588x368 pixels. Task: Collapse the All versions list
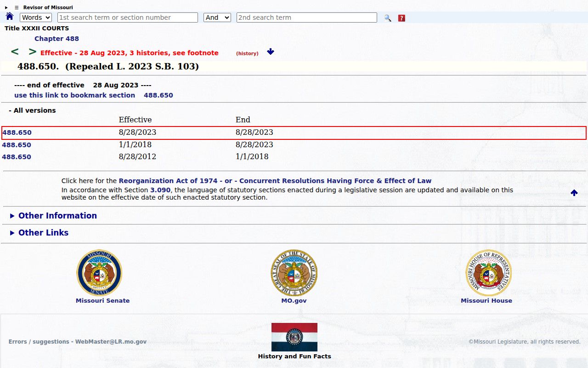click(32, 110)
